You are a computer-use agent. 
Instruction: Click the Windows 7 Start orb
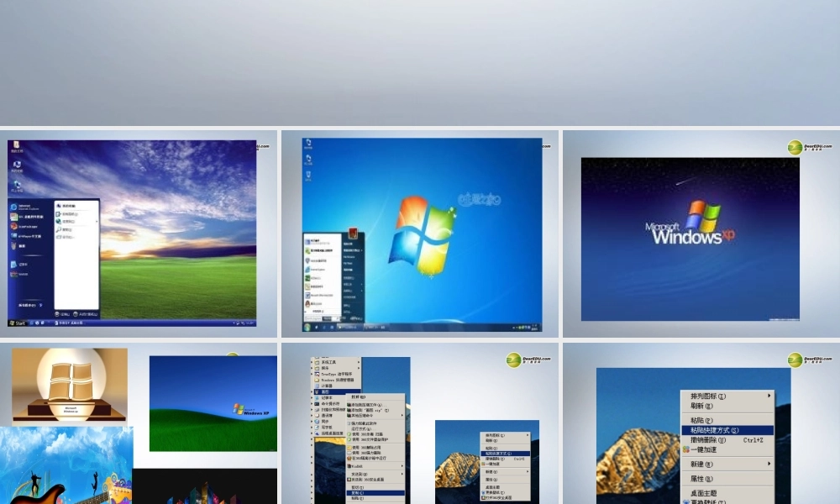tap(307, 327)
